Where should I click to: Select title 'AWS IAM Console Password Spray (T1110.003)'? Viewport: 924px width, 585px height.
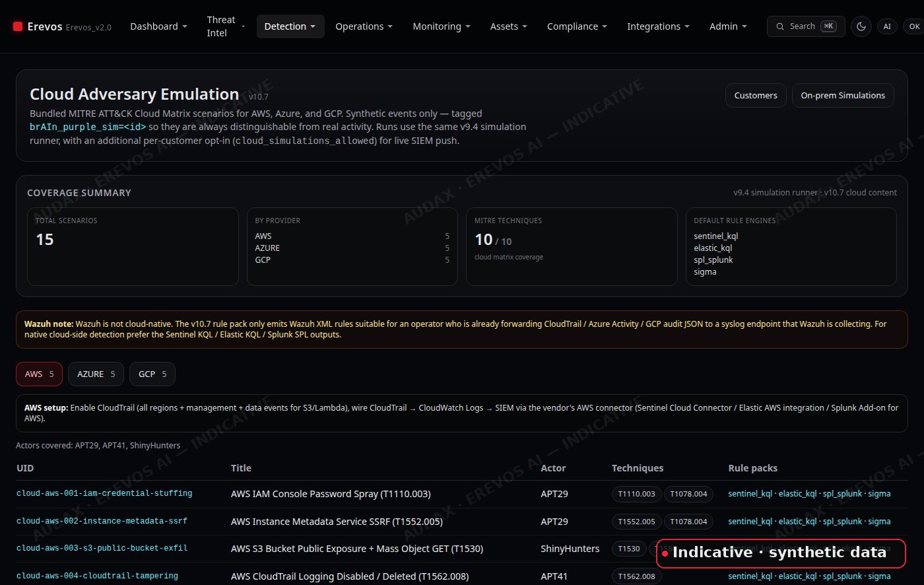click(331, 494)
